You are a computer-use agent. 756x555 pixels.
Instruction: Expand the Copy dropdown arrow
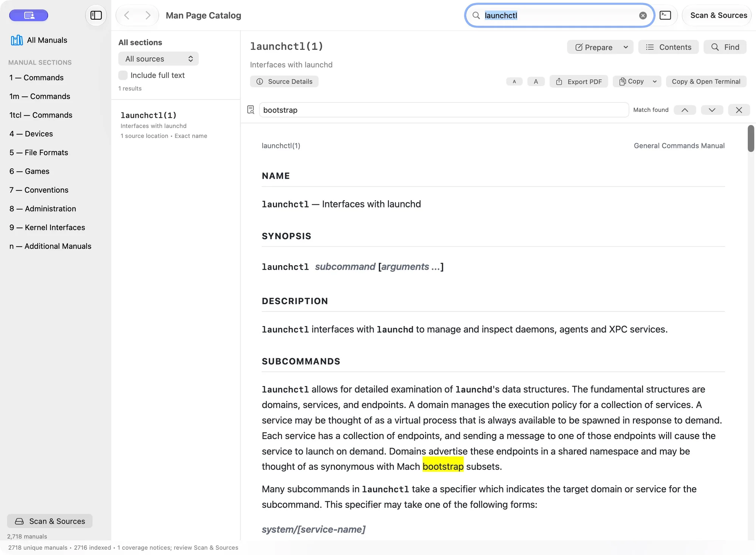pyautogui.click(x=655, y=82)
